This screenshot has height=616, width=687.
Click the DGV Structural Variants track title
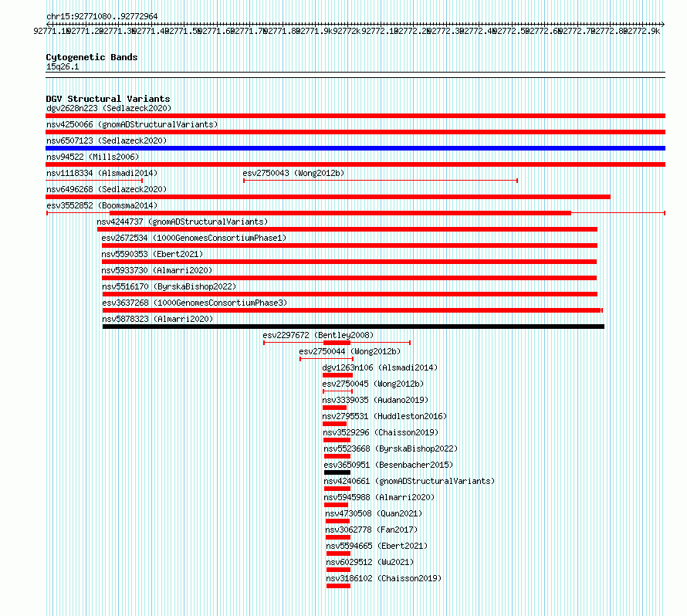[x=108, y=99]
